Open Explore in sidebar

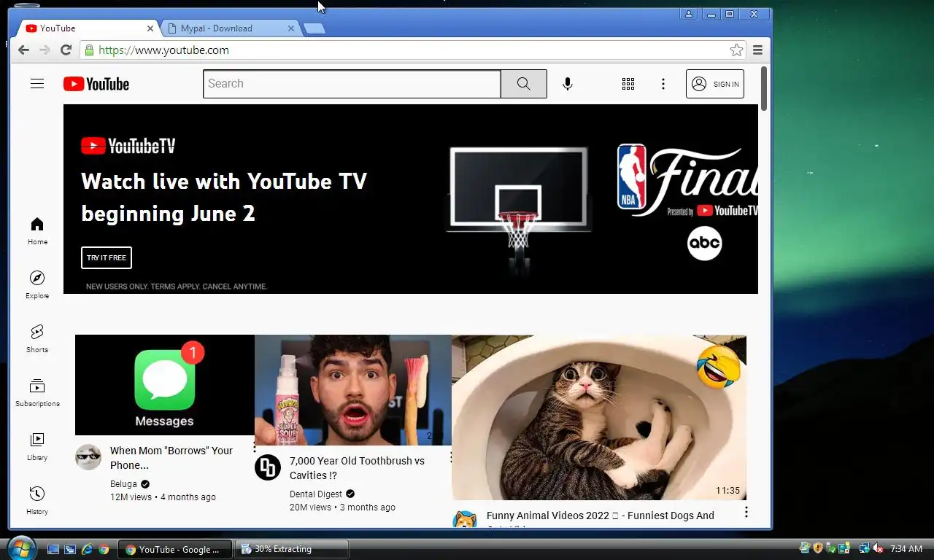(x=37, y=285)
